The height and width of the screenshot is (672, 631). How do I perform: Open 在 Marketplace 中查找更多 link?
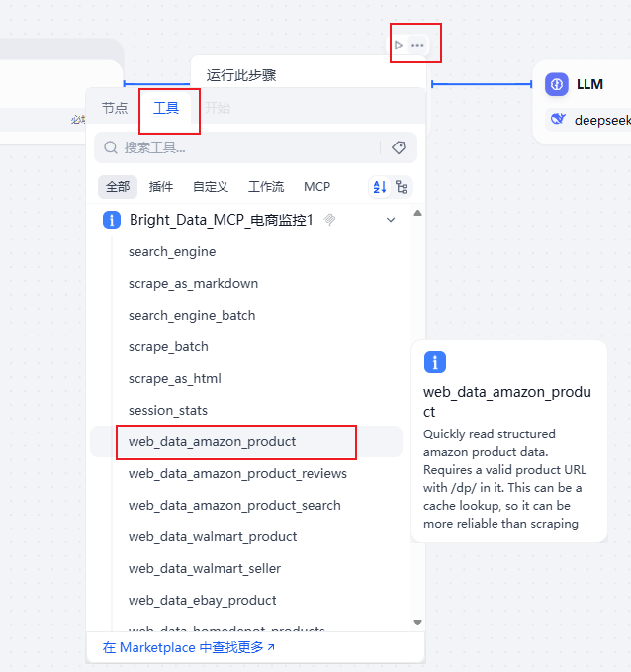click(x=189, y=647)
